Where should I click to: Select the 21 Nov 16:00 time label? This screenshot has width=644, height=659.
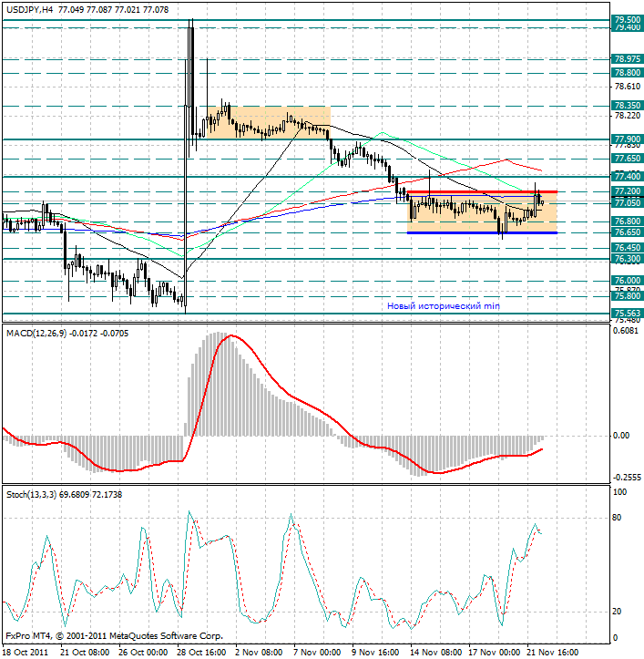tap(552, 653)
